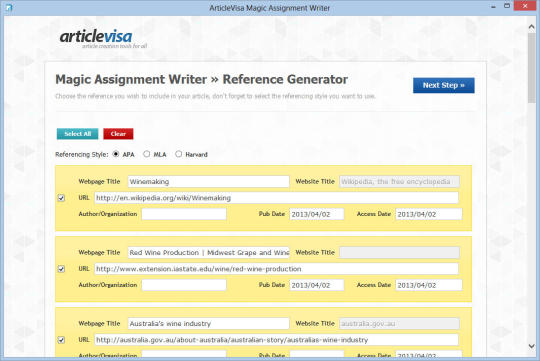Viewport: 540px width, 361px height.
Task: Edit Pub Date of the Red Wine reference
Action: (x=316, y=285)
